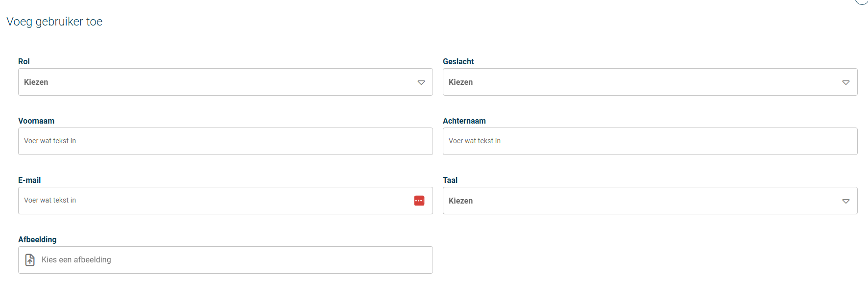Click the chevron arrow of the Geslacht dropdown

coord(846,82)
